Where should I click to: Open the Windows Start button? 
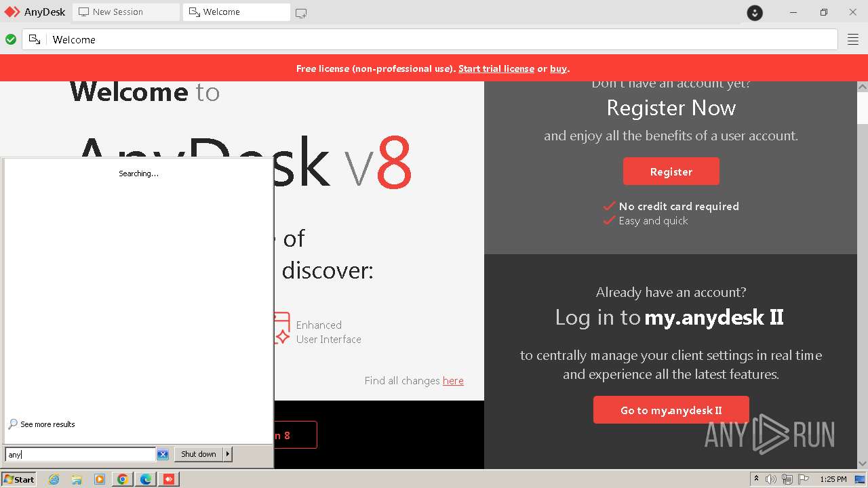point(18,479)
